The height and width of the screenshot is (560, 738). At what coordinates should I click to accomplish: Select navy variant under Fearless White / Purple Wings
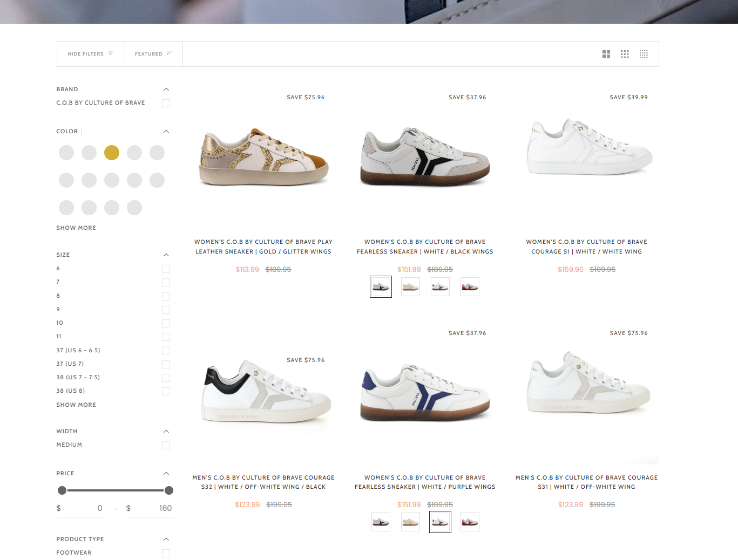tap(440, 522)
